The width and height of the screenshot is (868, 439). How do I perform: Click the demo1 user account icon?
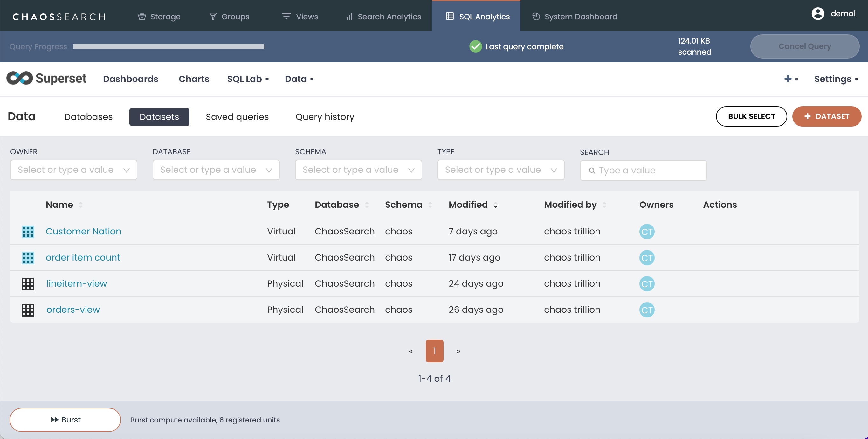click(x=817, y=14)
